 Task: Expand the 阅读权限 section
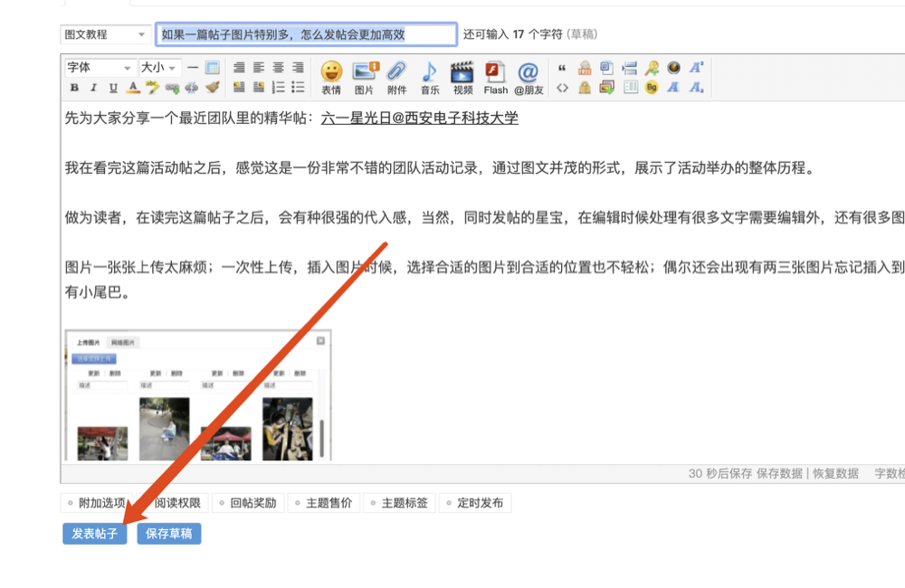173,503
